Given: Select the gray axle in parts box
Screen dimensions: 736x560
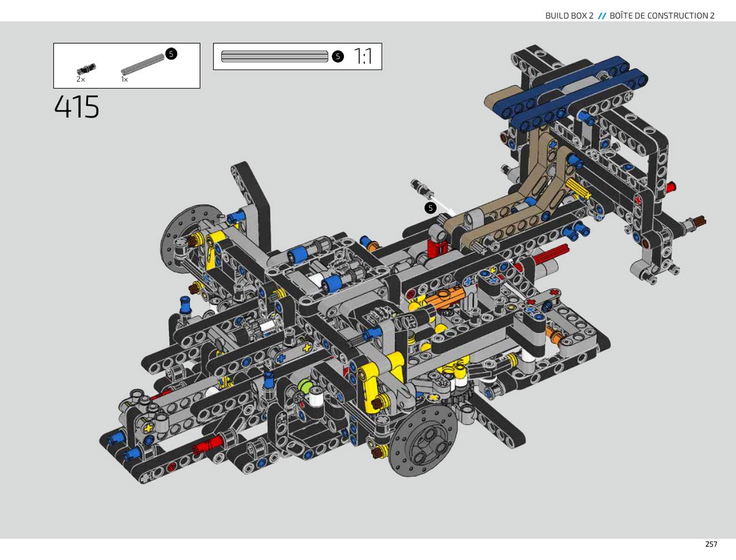Looking at the screenshot, I should click(143, 64).
